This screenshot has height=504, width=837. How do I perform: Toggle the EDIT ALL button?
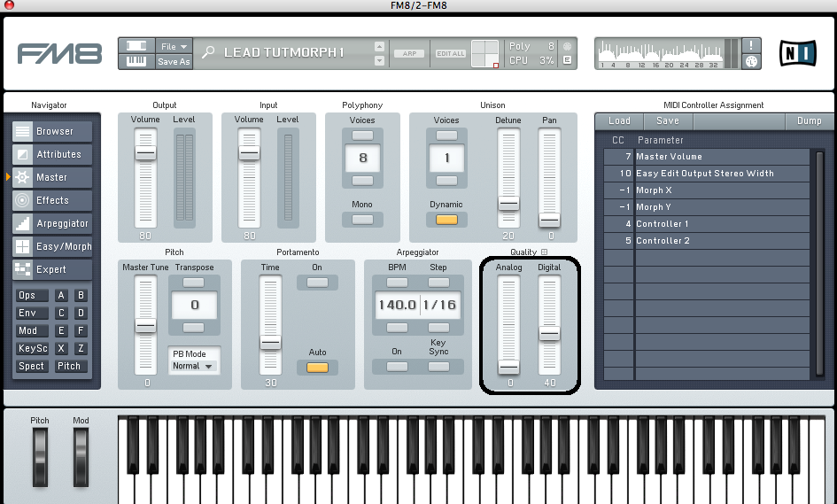tap(451, 53)
